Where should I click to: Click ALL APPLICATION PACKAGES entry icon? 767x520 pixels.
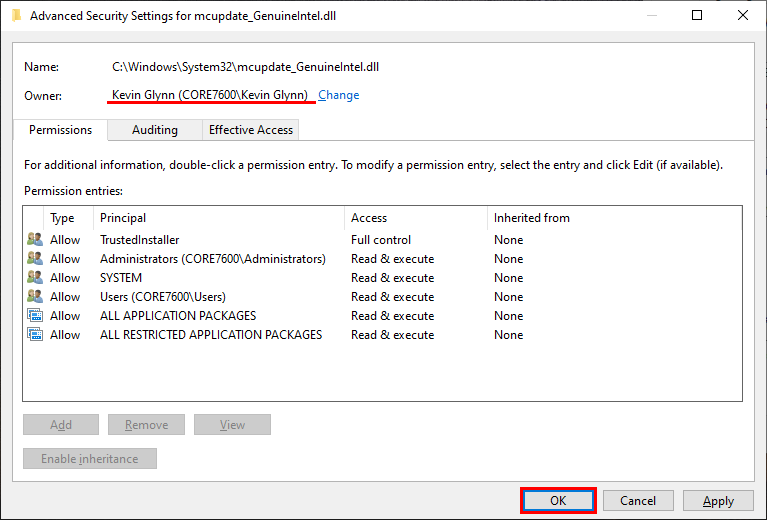pos(35,316)
